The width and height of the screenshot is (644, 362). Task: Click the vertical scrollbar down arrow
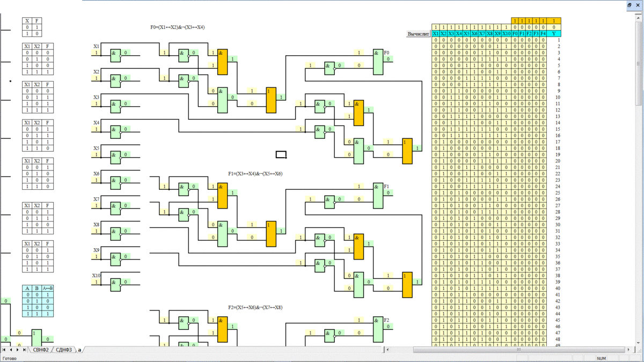point(639,343)
